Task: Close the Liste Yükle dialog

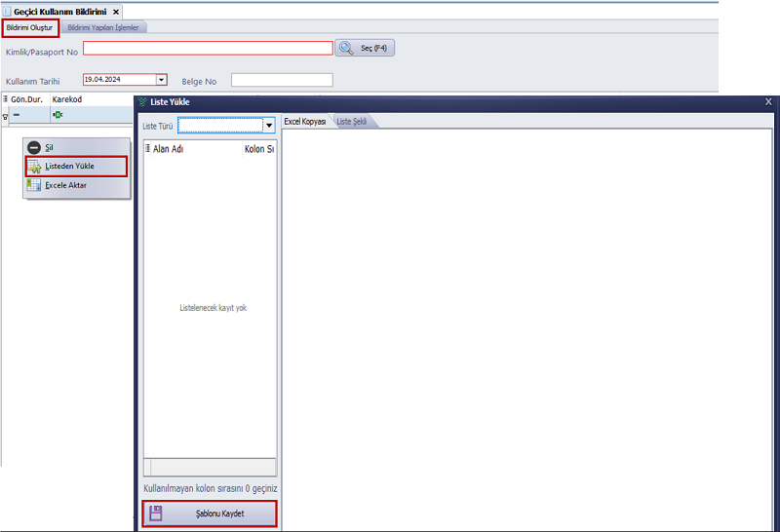Action: (768, 101)
